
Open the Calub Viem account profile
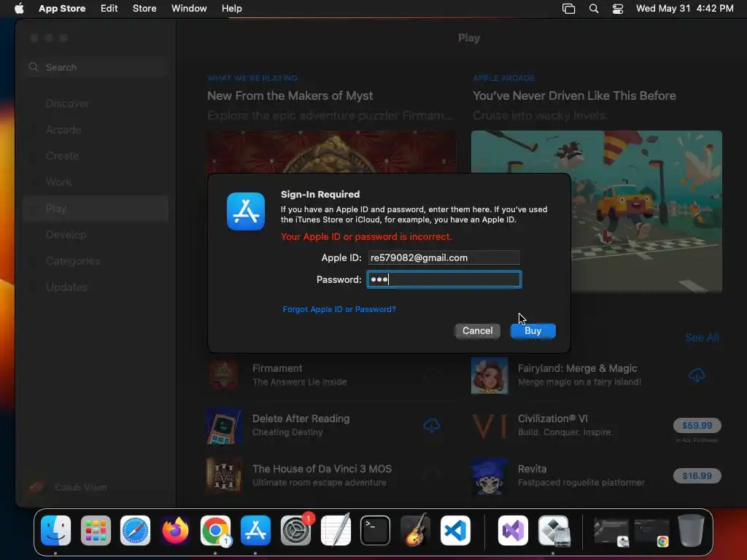(69, 487)
